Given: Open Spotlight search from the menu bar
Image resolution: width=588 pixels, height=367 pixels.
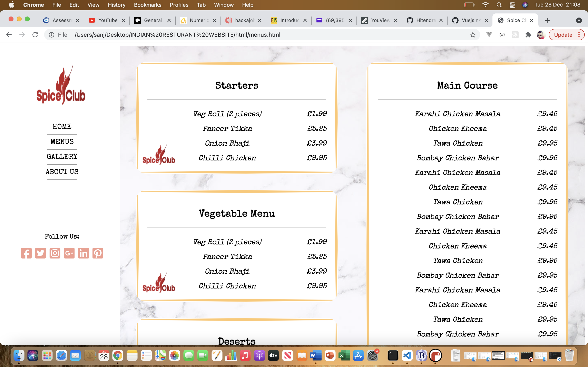Looking at the screenshot, I should click(499, 5).
